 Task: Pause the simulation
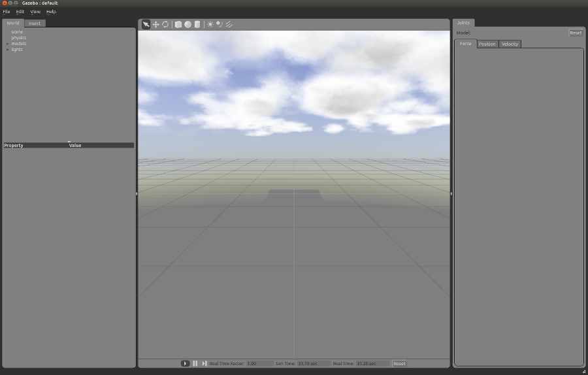pos(195,363)
